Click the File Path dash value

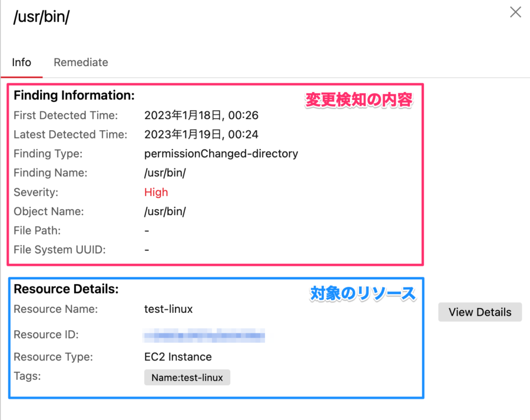146,231
